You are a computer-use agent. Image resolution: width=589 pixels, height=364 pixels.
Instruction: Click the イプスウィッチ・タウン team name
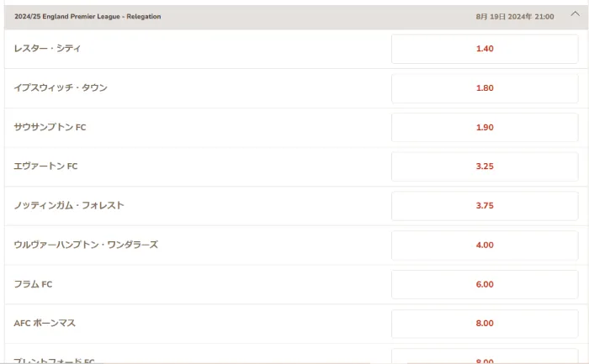(61, 87)
